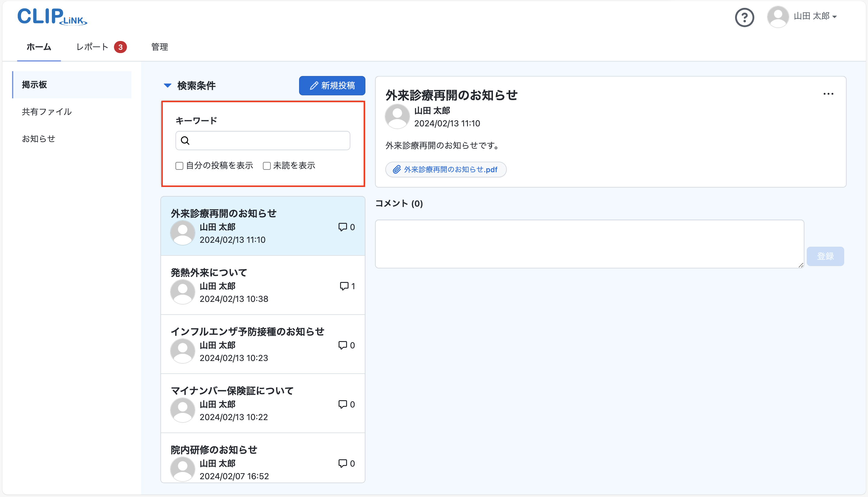Enable 自分の投稿を表示 checkbox
The image size is (868, 497).
click(x=179, y=166)
